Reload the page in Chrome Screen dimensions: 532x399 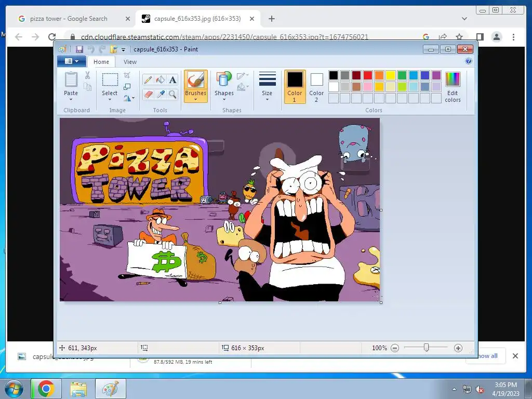52,37
